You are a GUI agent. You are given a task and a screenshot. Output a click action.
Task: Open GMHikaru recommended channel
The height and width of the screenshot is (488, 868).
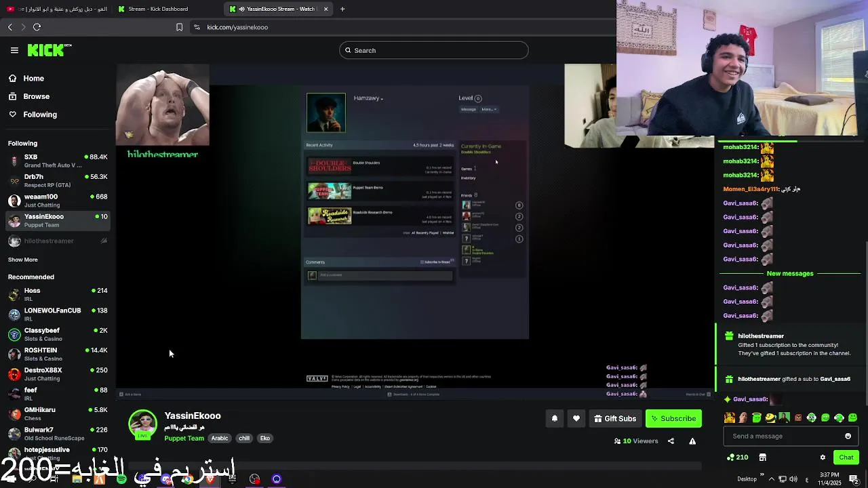coord(58,413)
